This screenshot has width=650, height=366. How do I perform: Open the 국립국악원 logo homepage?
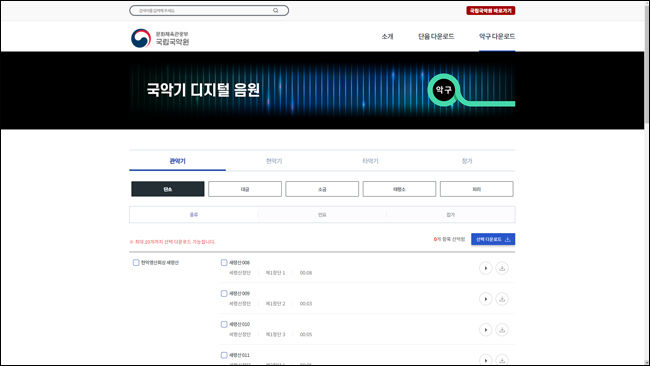(160, 38)
